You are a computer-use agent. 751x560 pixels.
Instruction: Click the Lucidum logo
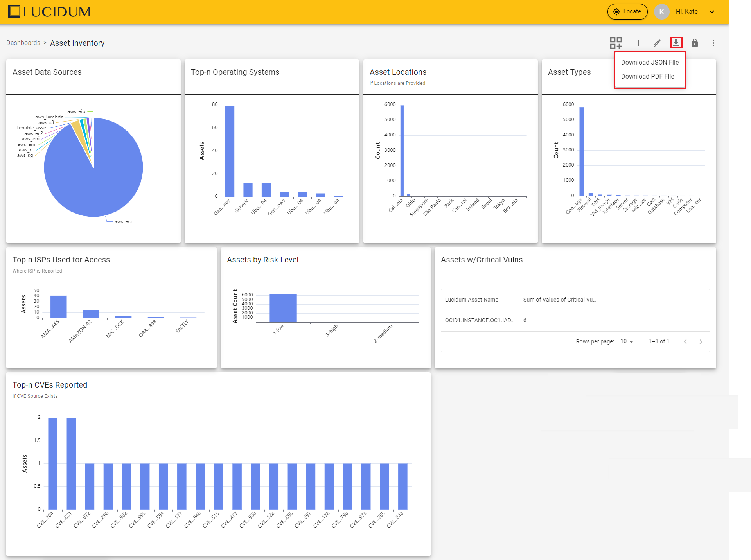[49, 12]
